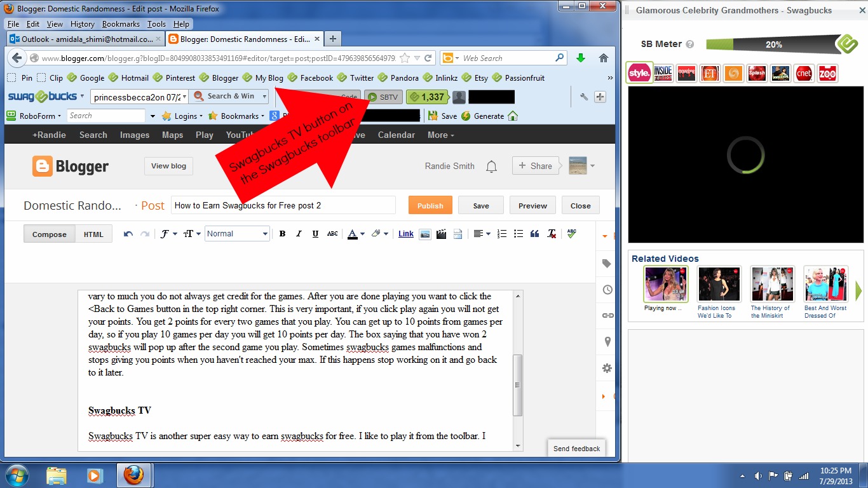Open the post Options gear icon
The image size is (868, 488).
point(607,368)
